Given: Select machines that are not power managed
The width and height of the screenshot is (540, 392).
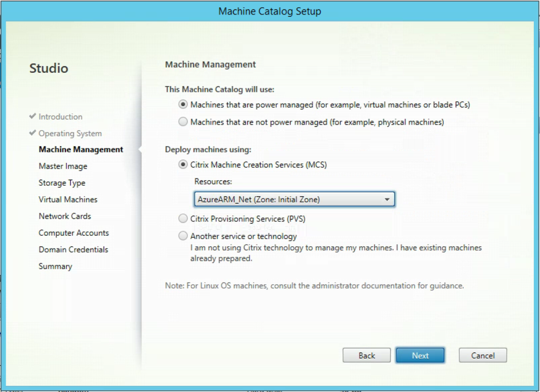Looking at the screenshot, I should pyautogui.click(x=183, y=122).
